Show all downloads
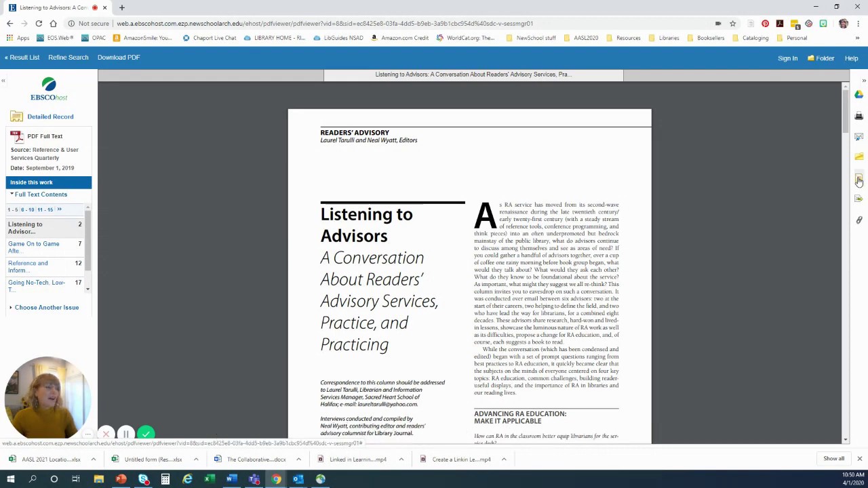 tap(833, 459)
